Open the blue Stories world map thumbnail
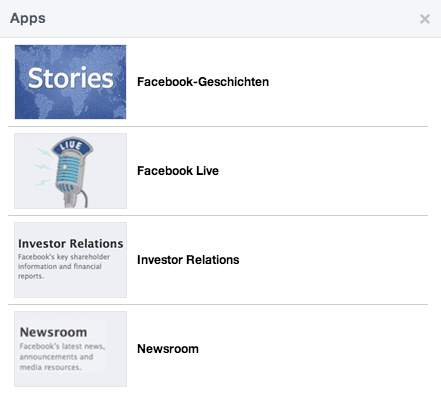 (x=70, y=82)
